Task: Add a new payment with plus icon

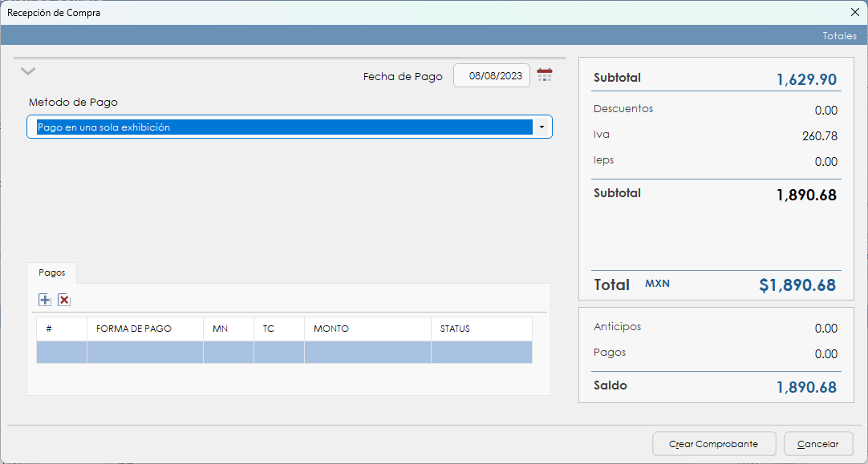Action: (x=45, y=300)
